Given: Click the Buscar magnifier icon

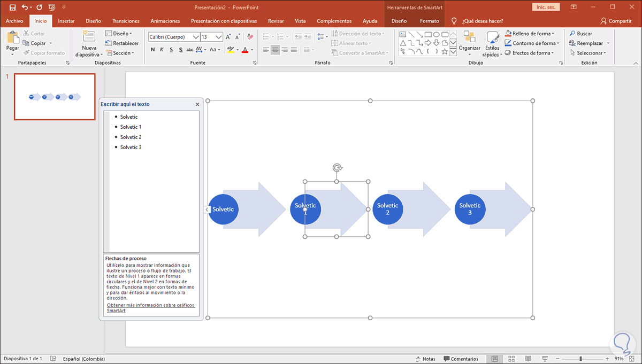Looking at the screenshot, I should click(x=572, y=34).
